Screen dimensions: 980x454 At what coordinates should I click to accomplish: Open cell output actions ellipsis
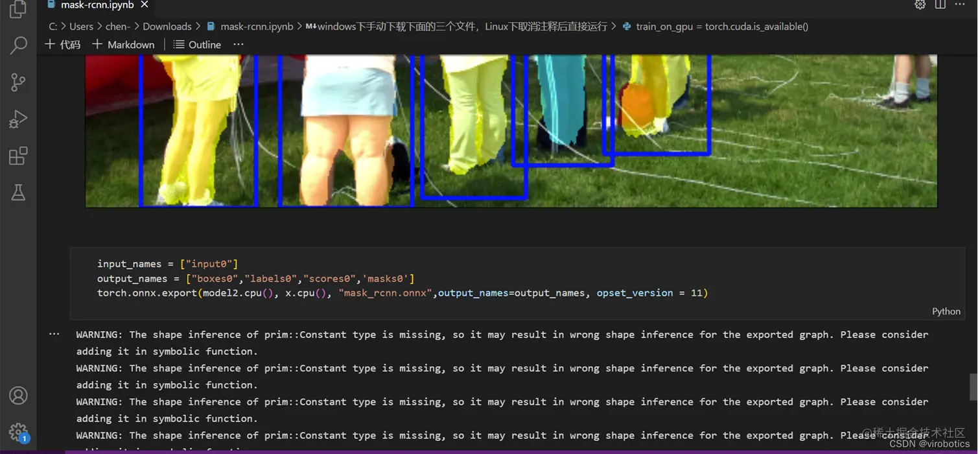click(x=54, y=334)
